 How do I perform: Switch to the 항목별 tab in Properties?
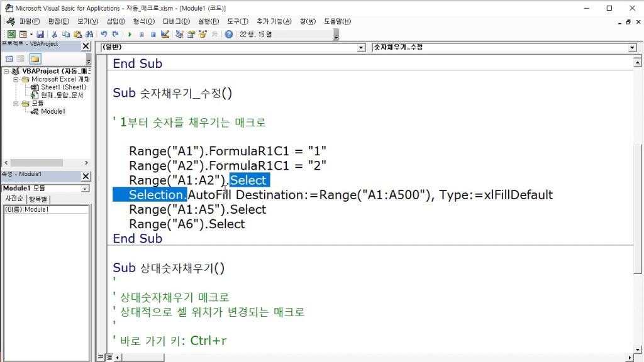pyautogui.click(x=38, y=199)
